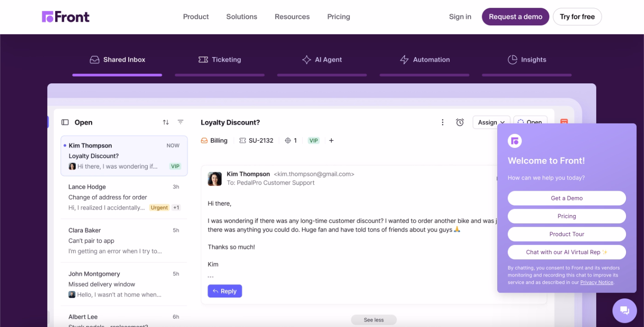Select Clara Baker's conversation

[x=123, y=240]
